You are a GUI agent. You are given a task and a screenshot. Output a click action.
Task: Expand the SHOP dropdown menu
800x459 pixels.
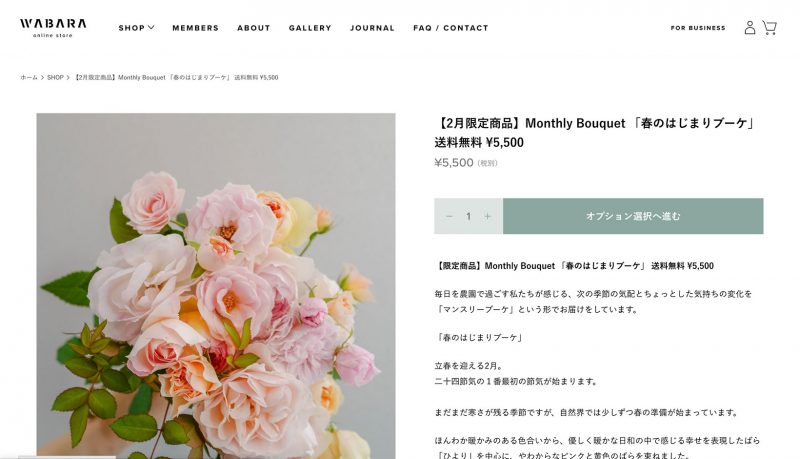pos(136,28)
